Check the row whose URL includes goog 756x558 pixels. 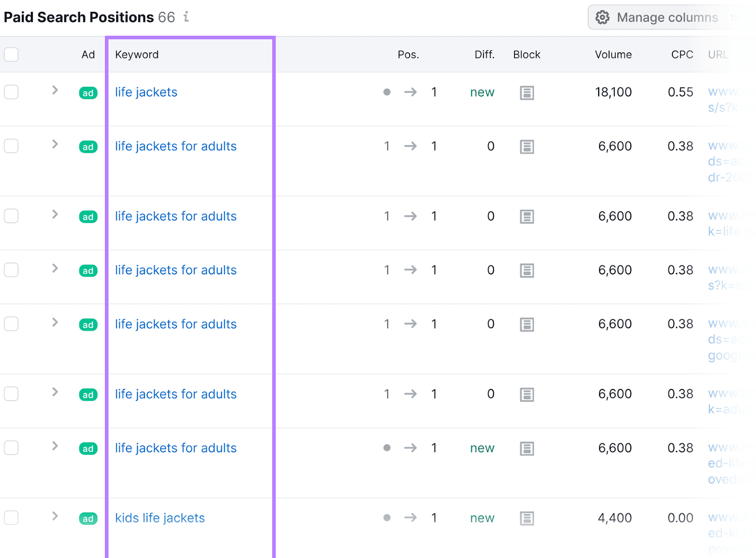click(x=11, y=324)
